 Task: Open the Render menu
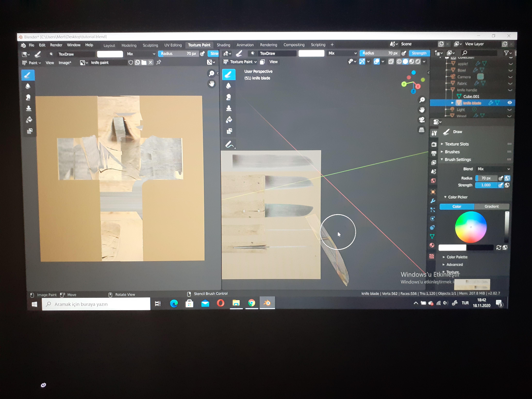(56, 45)
